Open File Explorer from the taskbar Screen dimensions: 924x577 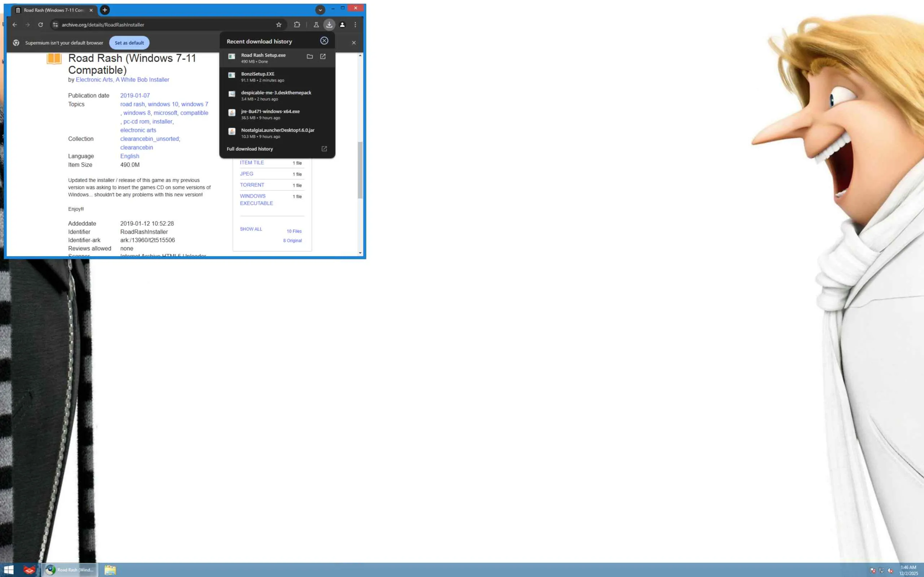point(110,570)
